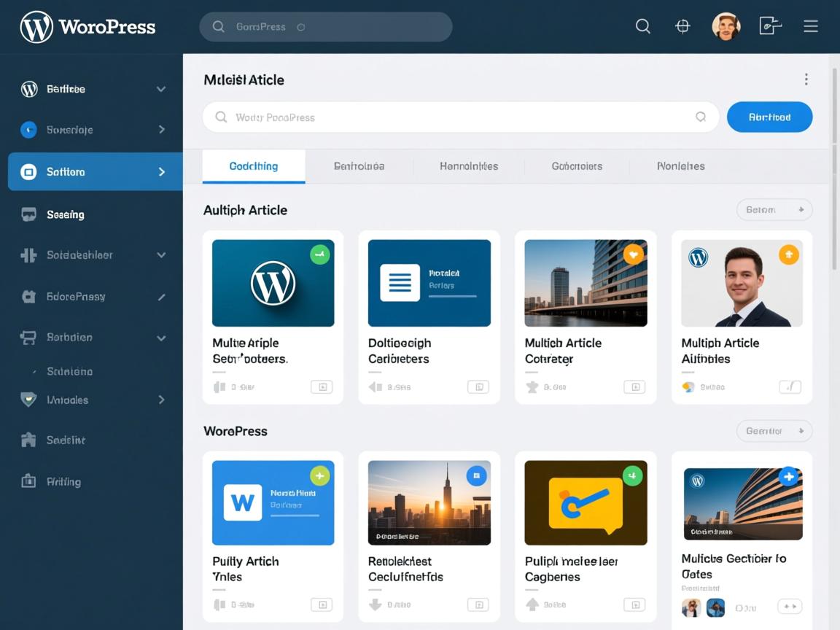
Task: Open the Betorn dropdown by Aultiph Article
Action: point(774,210)
